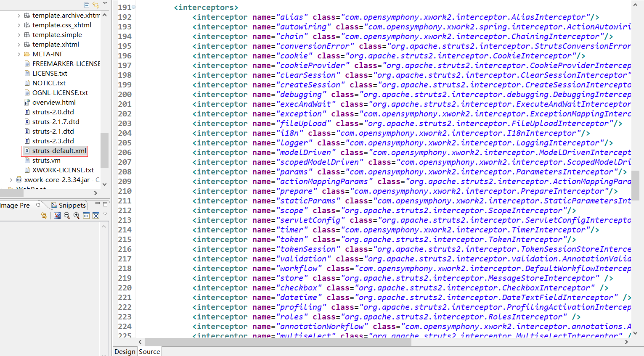Click editor horizontal scroll-right arrow

[x=626, y=342]
